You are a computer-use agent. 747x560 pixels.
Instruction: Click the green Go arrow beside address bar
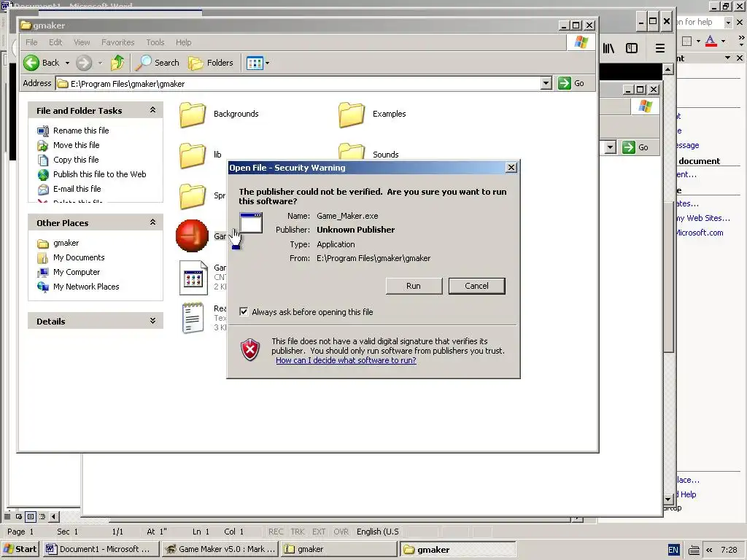point(565,83)
